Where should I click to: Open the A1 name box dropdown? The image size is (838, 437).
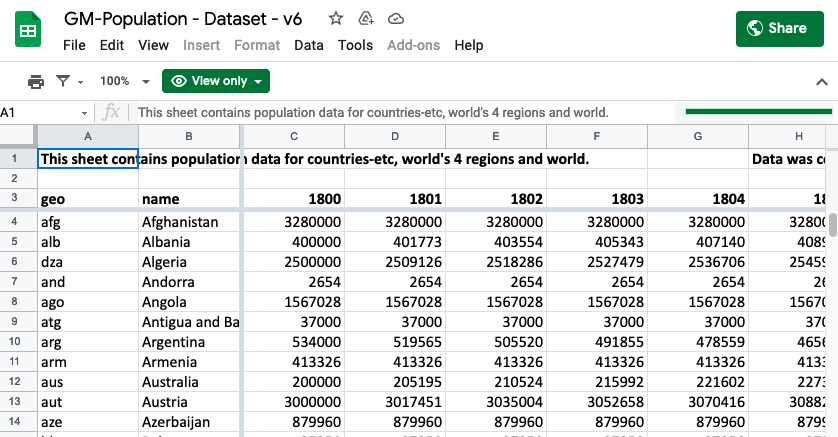84,113
